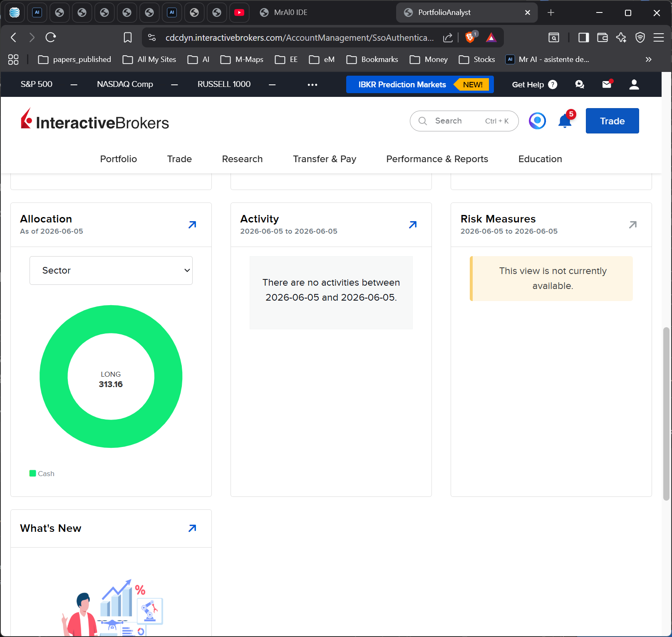The image size is (672, 637).
Task: Bookmark this page with the bookmark icon
Action: click(128, 37)
